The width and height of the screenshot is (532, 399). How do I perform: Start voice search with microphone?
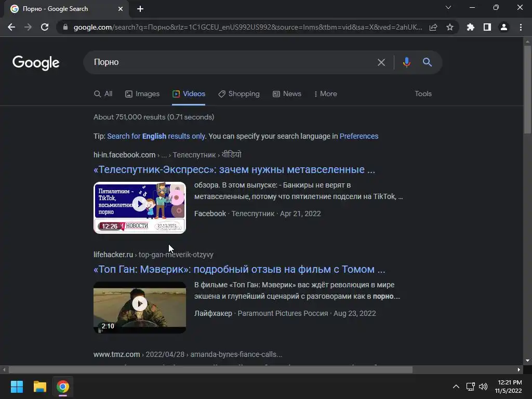406,62
